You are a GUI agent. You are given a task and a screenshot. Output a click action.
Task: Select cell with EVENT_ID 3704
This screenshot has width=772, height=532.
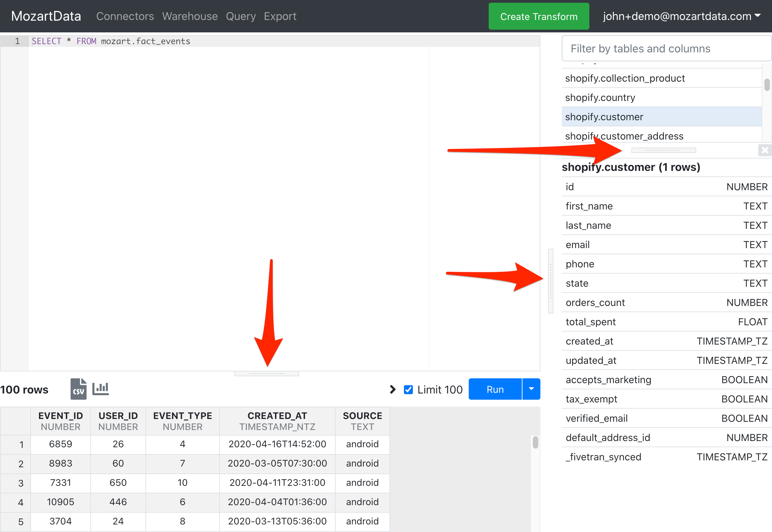point(61,521)
